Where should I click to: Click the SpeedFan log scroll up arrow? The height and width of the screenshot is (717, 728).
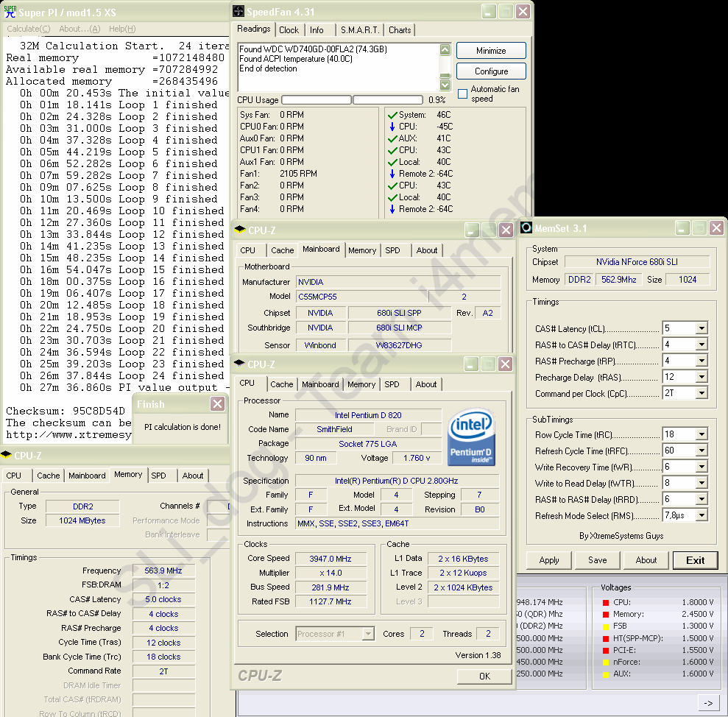coord(445,49)
